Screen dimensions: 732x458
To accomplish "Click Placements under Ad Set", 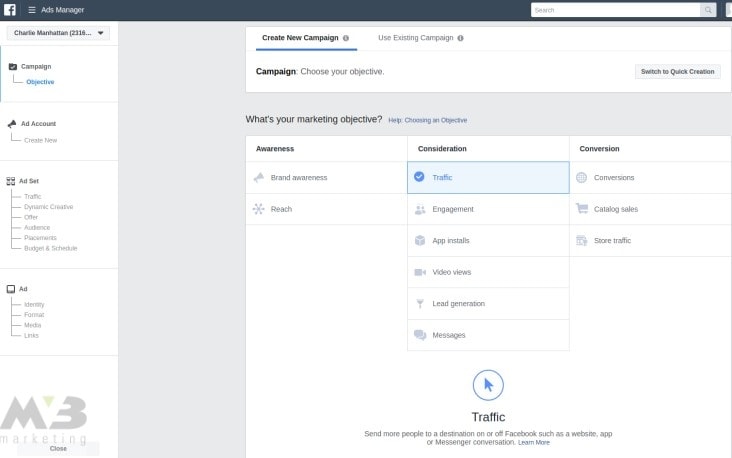I will coord(40,238).
